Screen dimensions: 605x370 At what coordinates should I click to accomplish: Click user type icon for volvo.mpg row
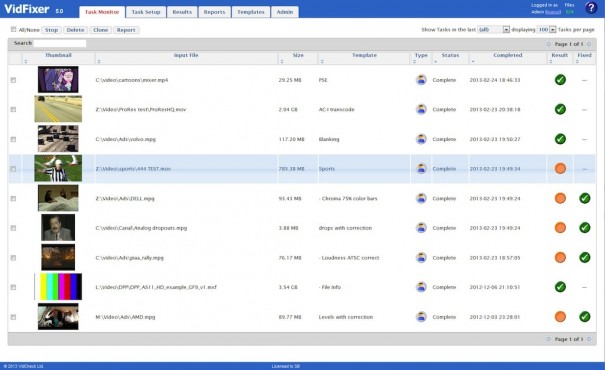pyautogui.click(x=421, y=139)
